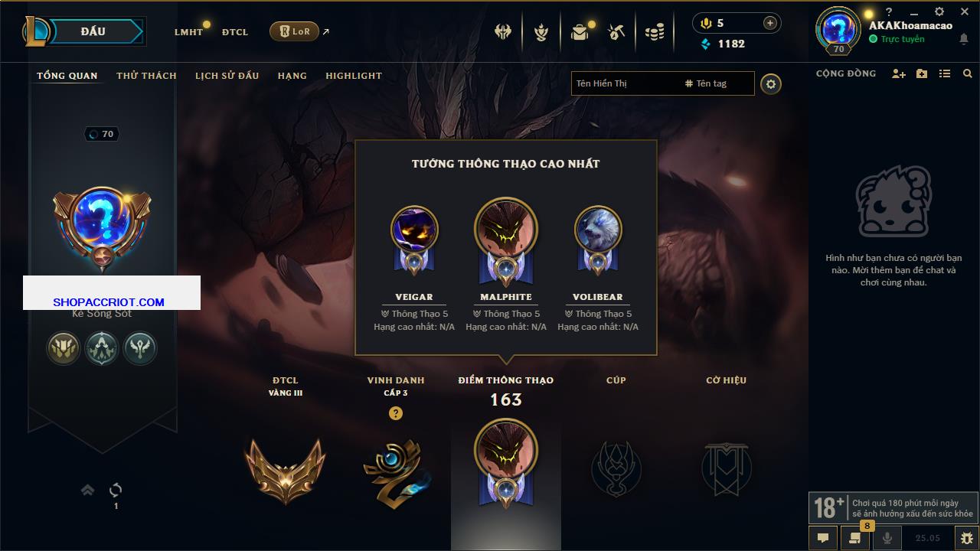Expand the profile banner up chevron
Viewport: 980px width, 551px height.
pyautogui.click(x=88, y=490)
